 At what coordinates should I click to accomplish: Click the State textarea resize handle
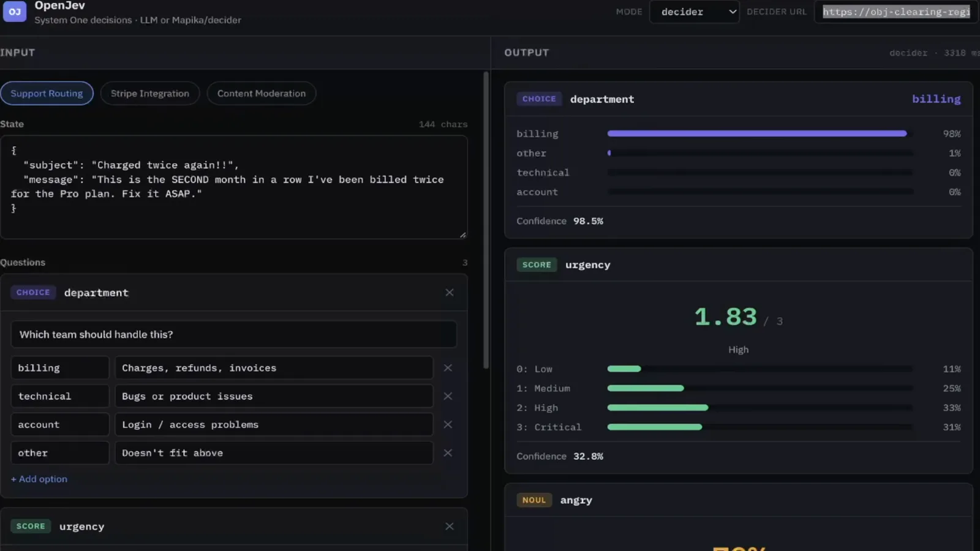(x=463, y=234)
